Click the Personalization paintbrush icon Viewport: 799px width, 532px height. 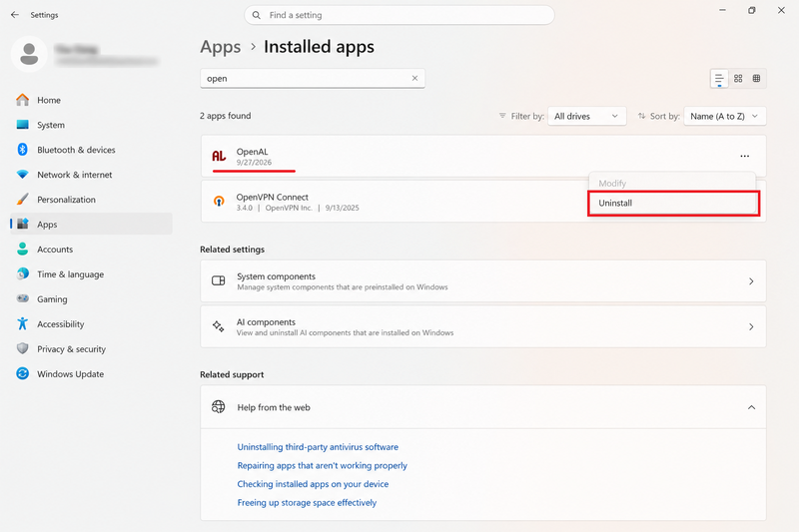pyautogui.click(x=22, y=200)
